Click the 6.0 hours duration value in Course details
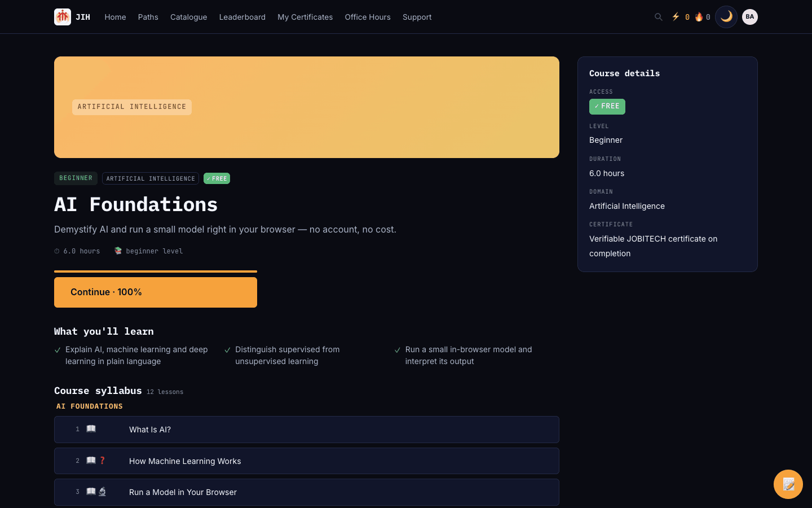812x508 pixels. (x=607, y=173)
